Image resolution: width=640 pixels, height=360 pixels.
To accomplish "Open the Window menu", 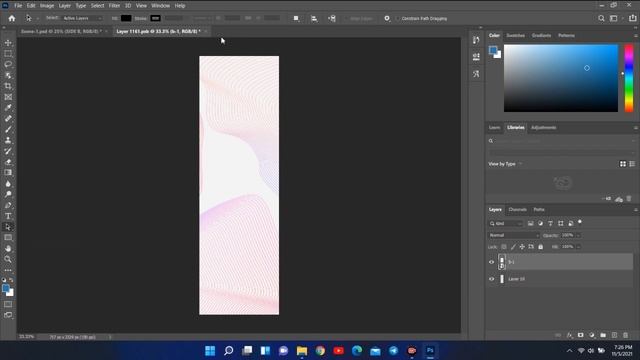I will click(x=160, y=6).
